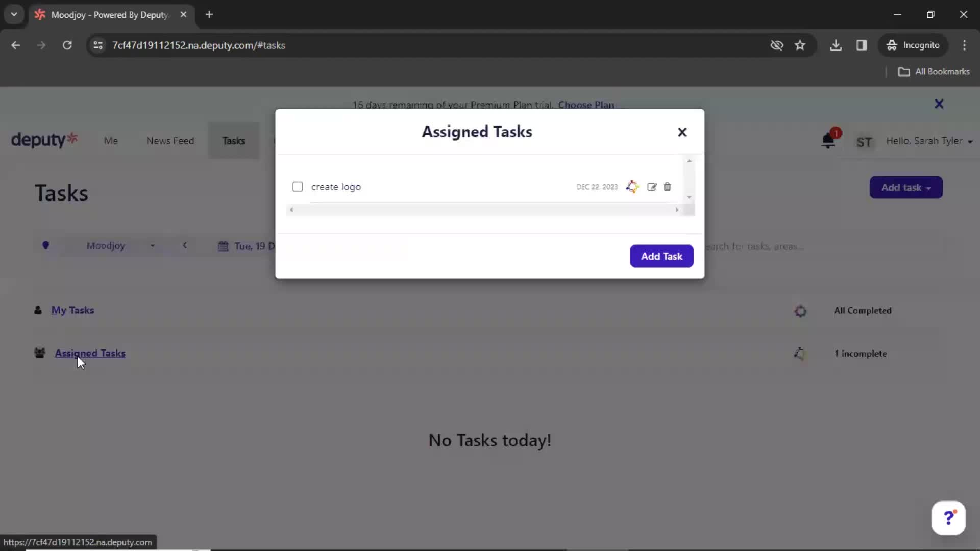Click the Add Task button in modal

click(x=663, y=256)
